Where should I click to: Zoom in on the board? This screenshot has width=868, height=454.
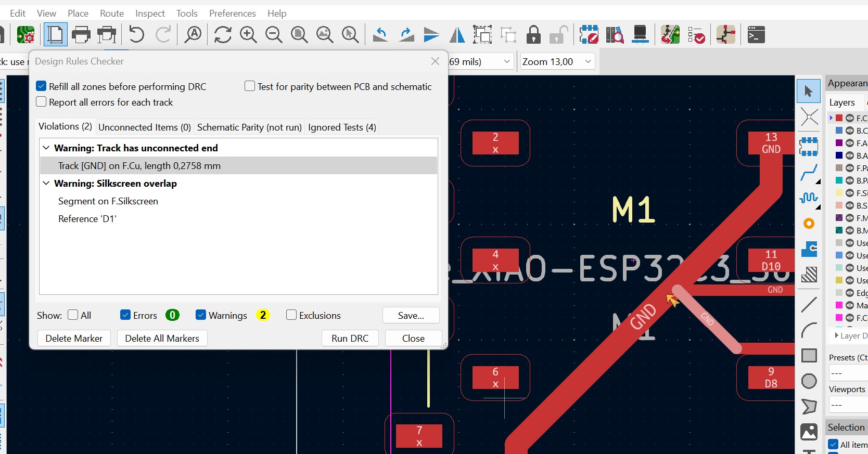(x=248, y=35)
